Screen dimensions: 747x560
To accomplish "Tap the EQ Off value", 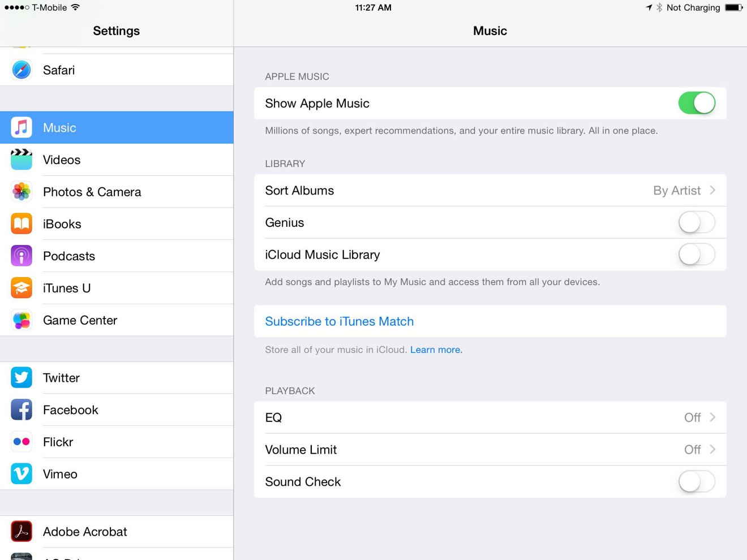I will click(x=692, y=417).
